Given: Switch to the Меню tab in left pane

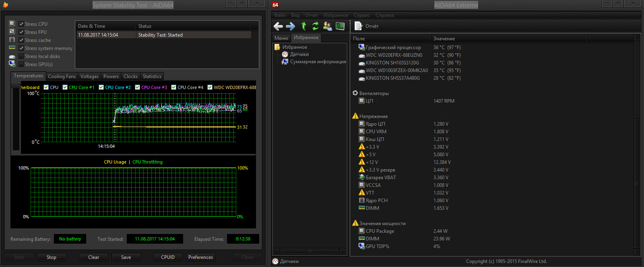Looking at the screenshot, I should 281,38.
